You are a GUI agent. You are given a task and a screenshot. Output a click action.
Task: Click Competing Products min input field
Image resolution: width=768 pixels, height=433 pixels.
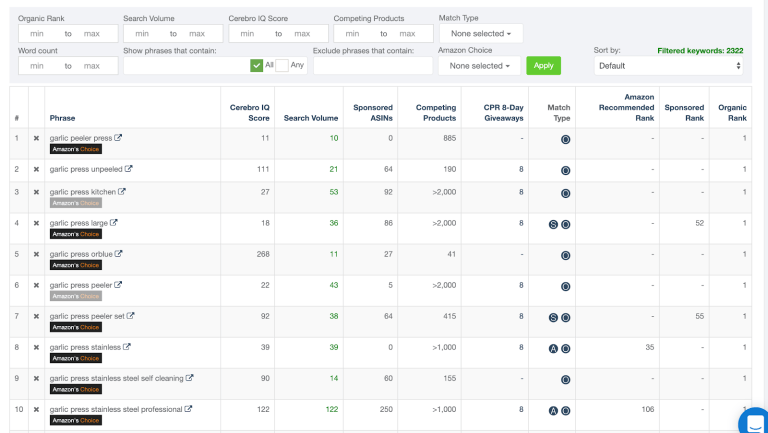(353, 33)
